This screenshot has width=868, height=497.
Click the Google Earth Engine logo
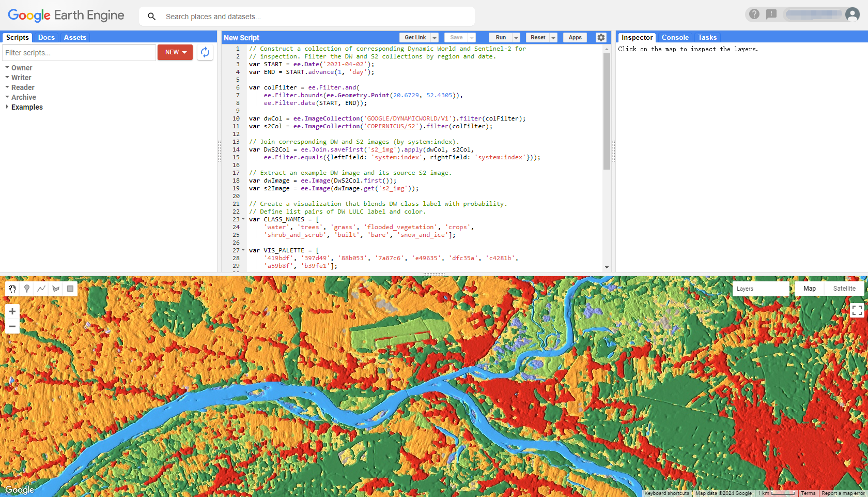pos(66,16)
